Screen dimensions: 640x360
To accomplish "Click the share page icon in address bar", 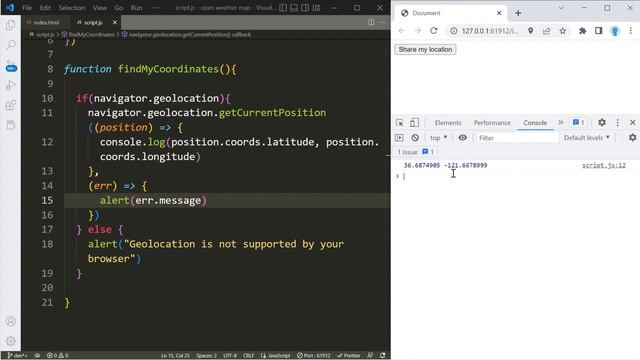I will (547, 31).
